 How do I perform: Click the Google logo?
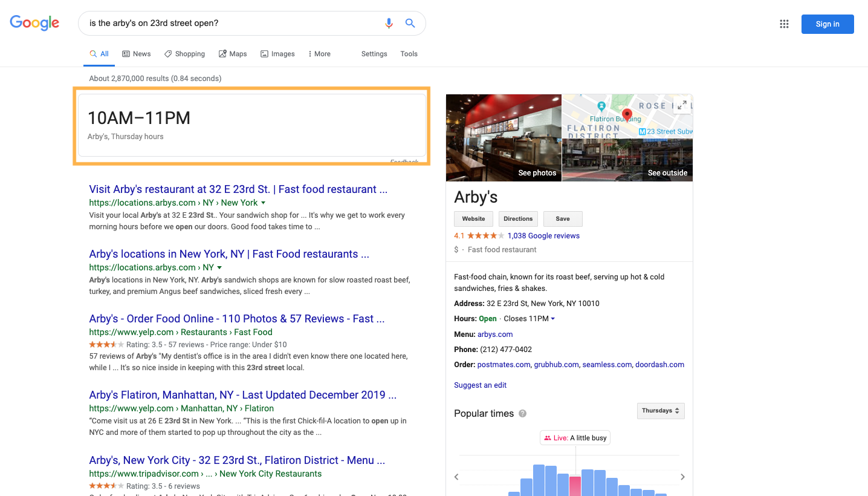pyautogui.click(x=34, y=23)
